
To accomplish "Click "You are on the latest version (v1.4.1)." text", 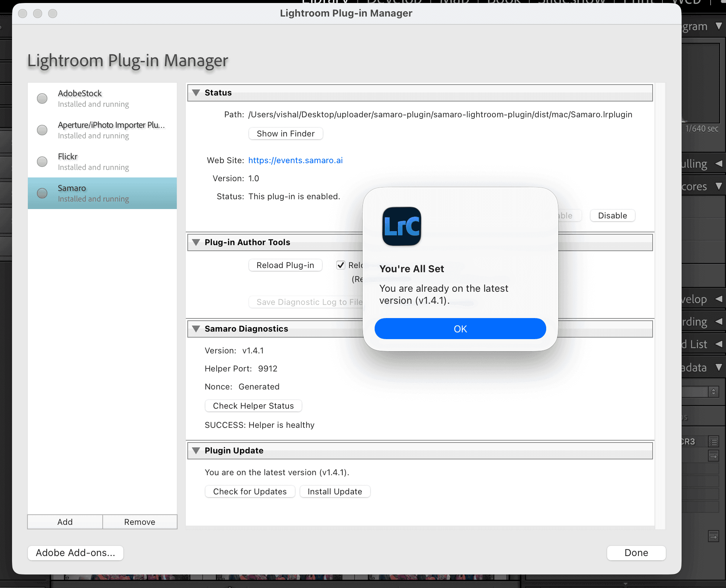I will tap(277, 473).
